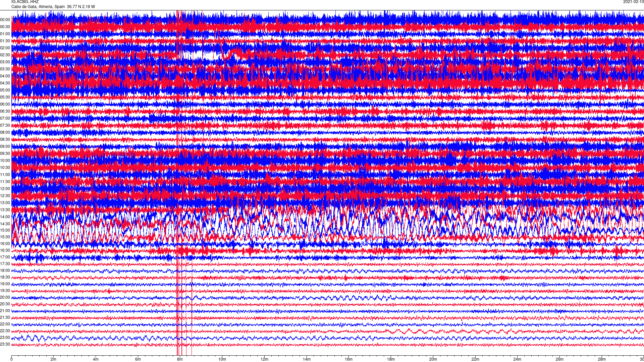This screenshot has height=362, width=644.
Task: Select the 09:30 trace time label
Action: (5, 154)
